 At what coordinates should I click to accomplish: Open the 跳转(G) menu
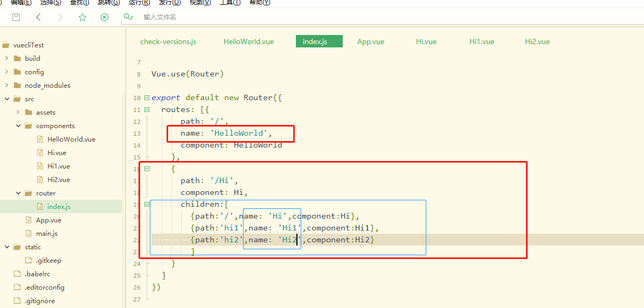click(109, 3)
